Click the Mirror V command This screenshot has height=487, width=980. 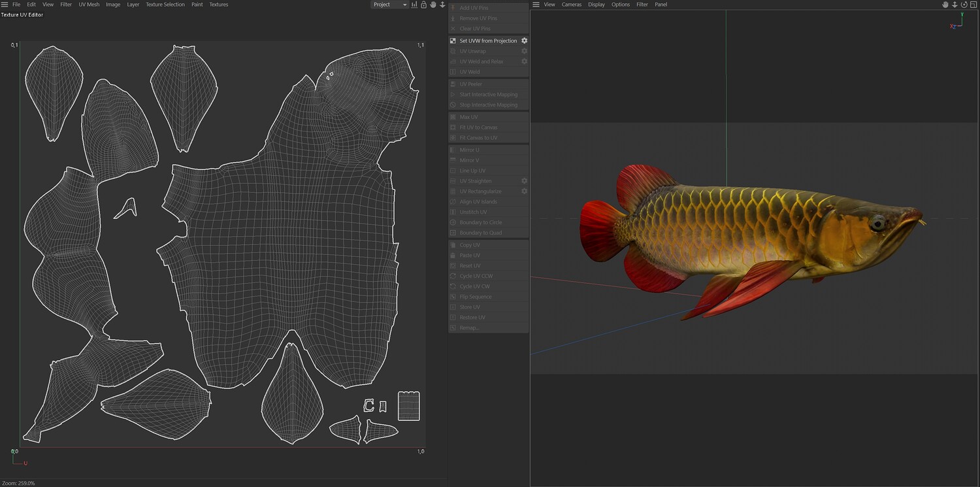tap(489, 160)
